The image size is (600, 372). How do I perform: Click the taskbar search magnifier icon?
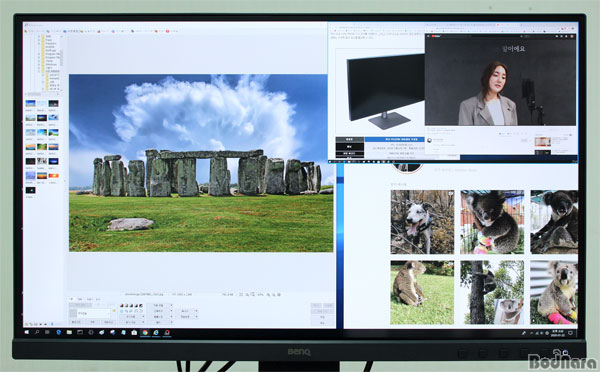coord(37,333)
